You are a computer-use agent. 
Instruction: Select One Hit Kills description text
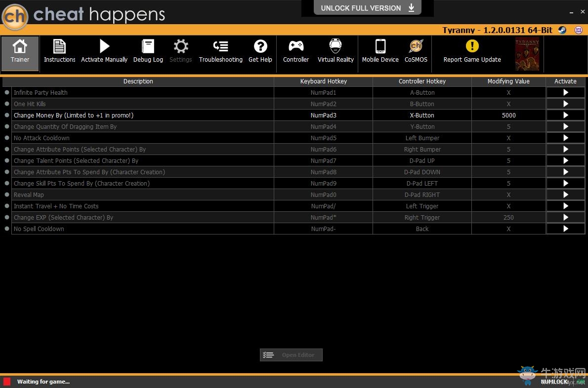tap(30, 104)
